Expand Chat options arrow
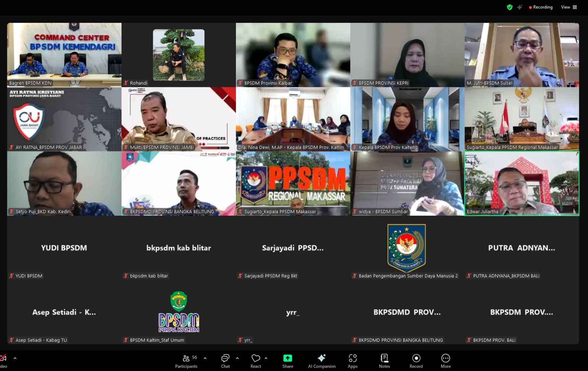This screenshot has width=588, height=371. pos(237,358)
